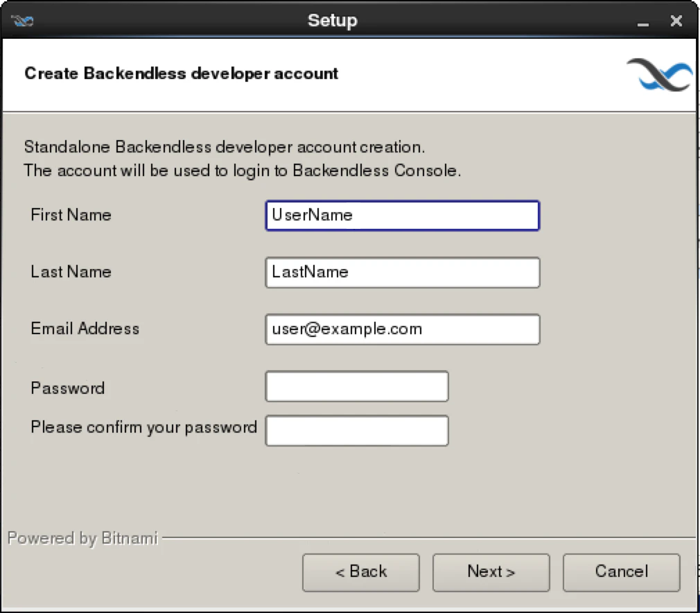The width and height of the screenshot is (700, 613).
Task: Proceed by clicking Next
Action: 491,572
